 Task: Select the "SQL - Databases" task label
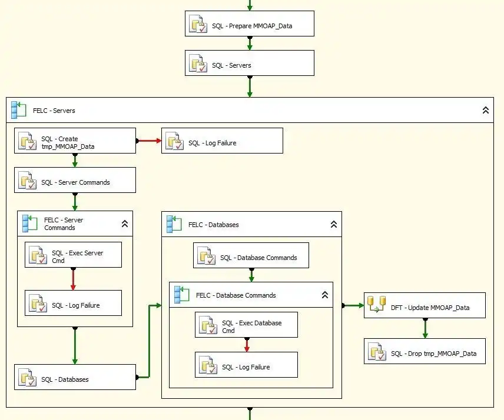(x=65, y=379)
